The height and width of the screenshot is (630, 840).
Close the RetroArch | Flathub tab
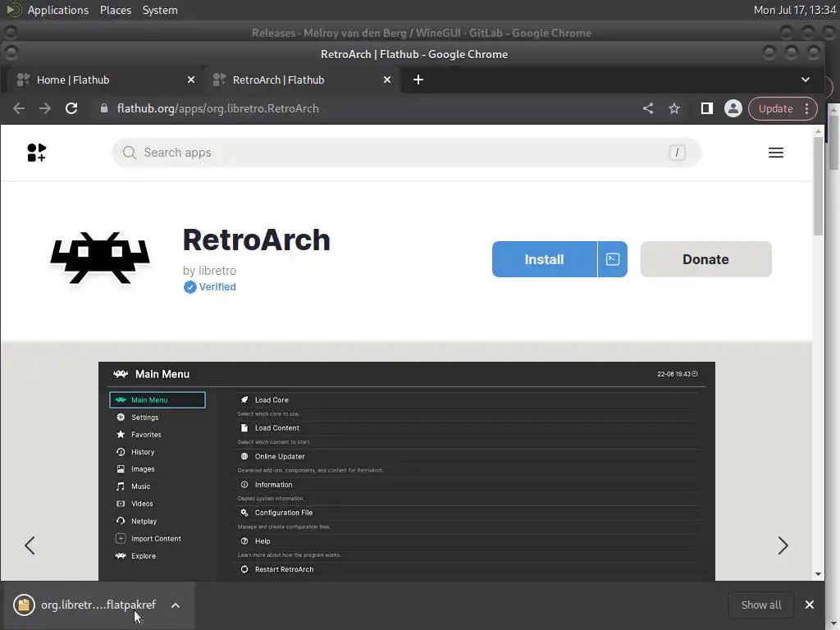(x=387, y=80)
